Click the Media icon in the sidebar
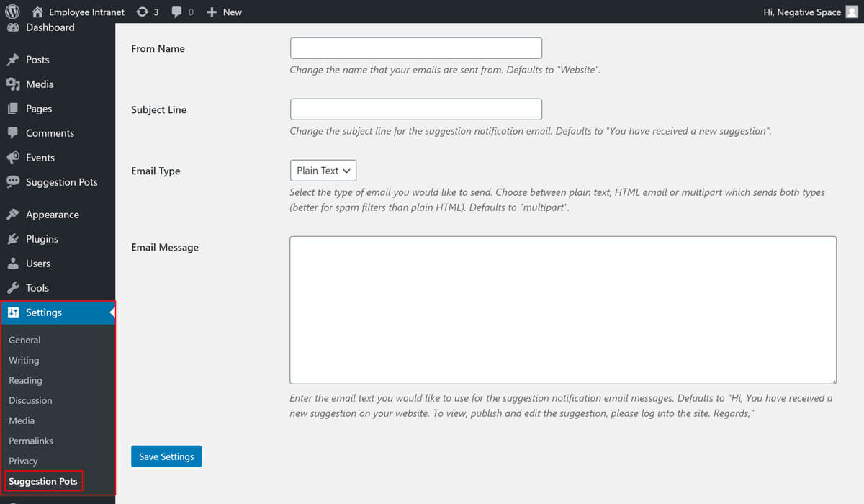The height and width of the screenshot is (504, 864). click(x=13, y=84)
